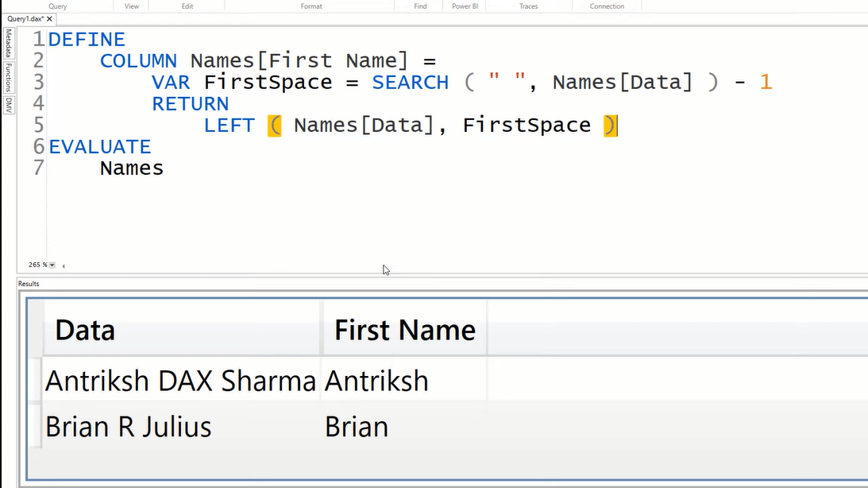The width and height of the screenshot is (868, 488).
Task: Select the Power BI ribbon group label
Action: click(x=465, y=6)
